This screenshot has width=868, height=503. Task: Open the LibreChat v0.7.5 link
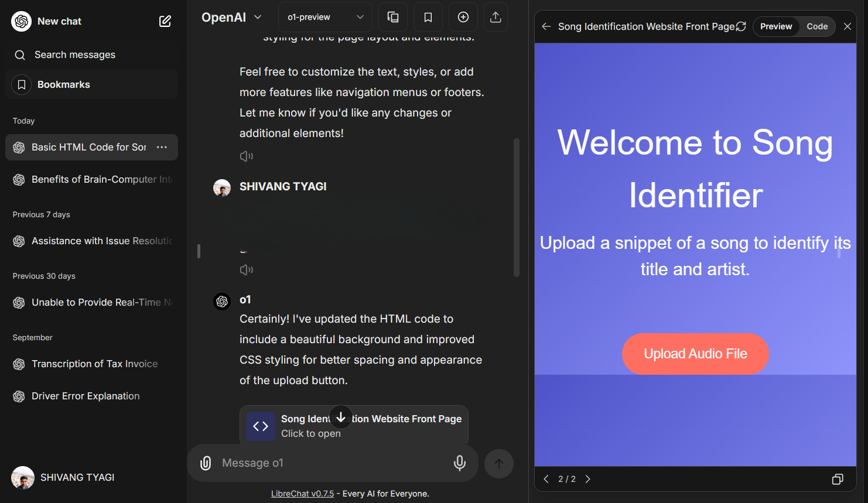coord(302,494)
